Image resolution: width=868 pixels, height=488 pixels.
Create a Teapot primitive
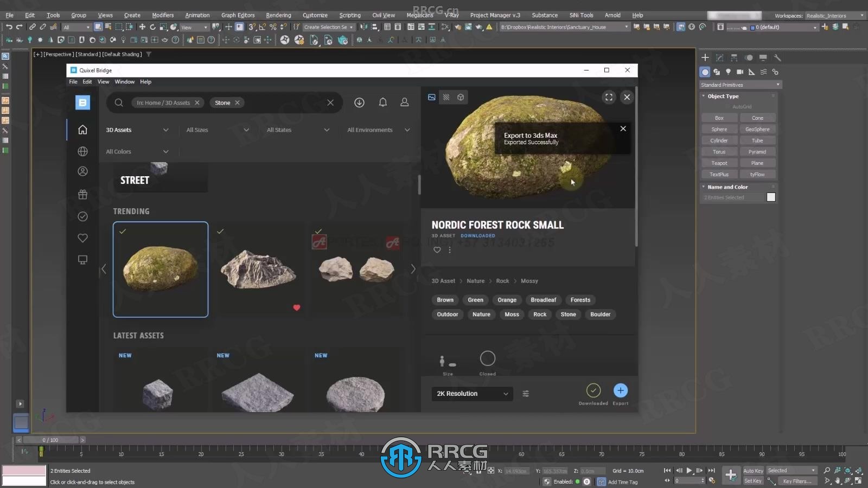[719, 163]
